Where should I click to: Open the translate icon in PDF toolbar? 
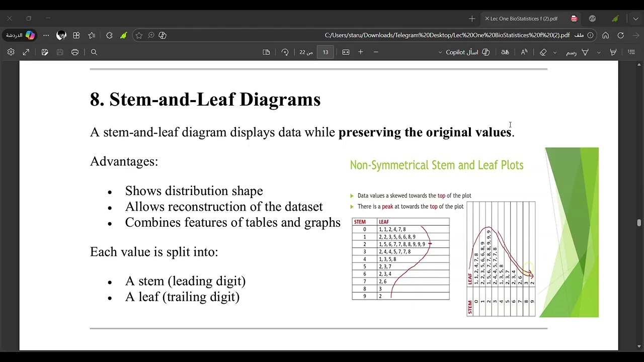(x=505, y=52)
